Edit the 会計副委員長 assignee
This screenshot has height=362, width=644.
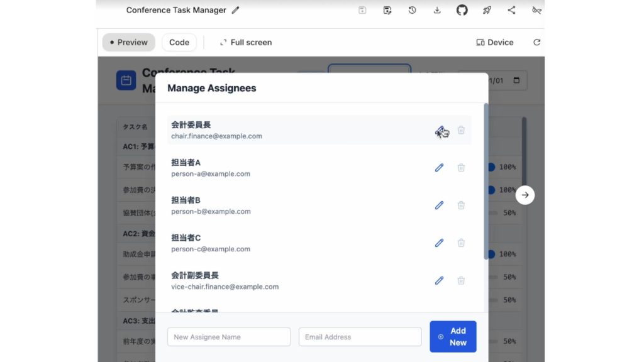pyautogui.click(x=440, y=281)
